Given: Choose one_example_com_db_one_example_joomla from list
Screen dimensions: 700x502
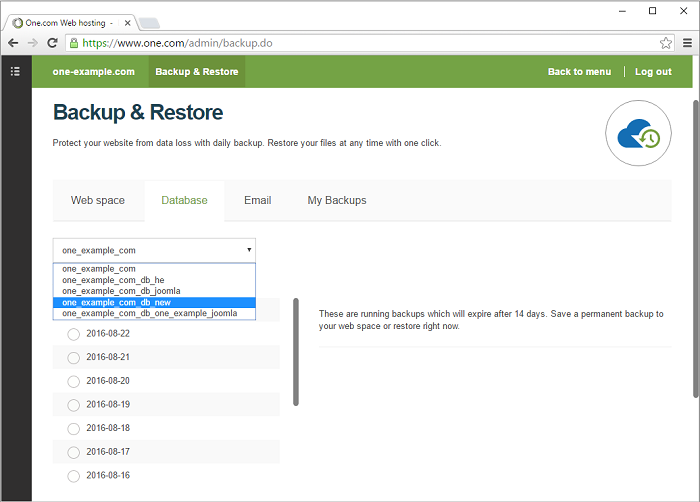Looking at the screenshot, I should pyautogui.click(x=154, y=314).
